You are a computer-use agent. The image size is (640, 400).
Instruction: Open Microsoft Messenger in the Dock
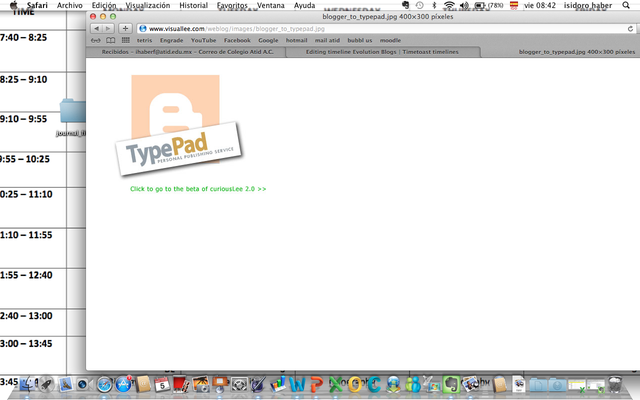(x=413, y=384)
